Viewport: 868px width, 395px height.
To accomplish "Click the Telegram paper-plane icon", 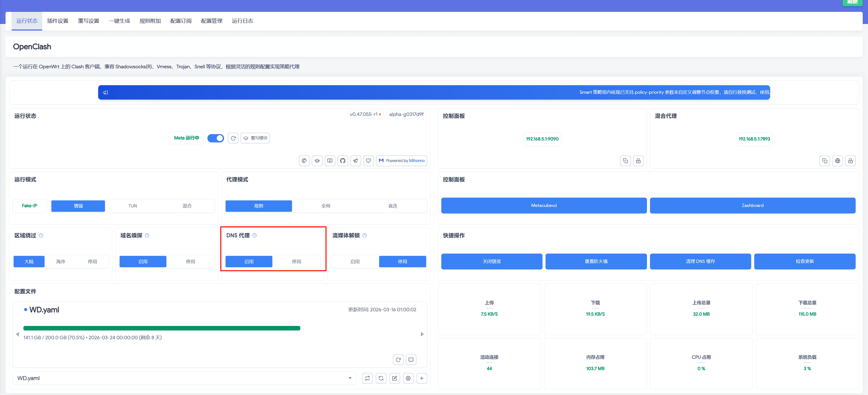I will 355,161.
